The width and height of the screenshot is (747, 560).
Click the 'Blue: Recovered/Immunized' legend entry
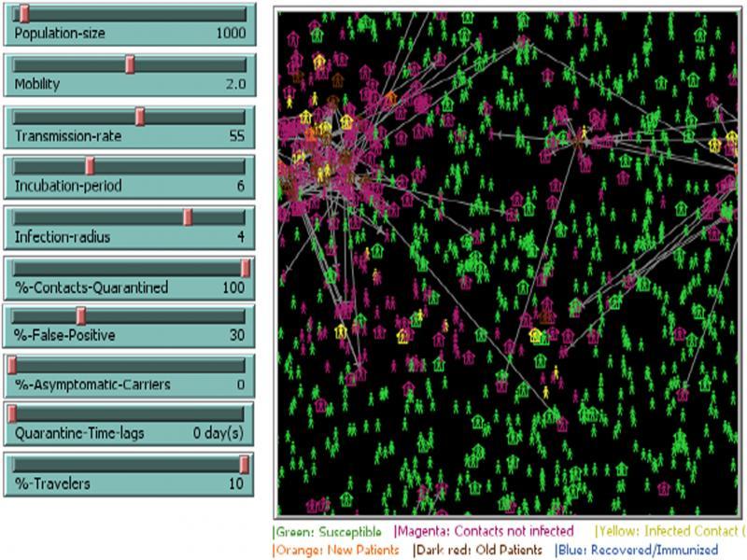pos(636,550)
